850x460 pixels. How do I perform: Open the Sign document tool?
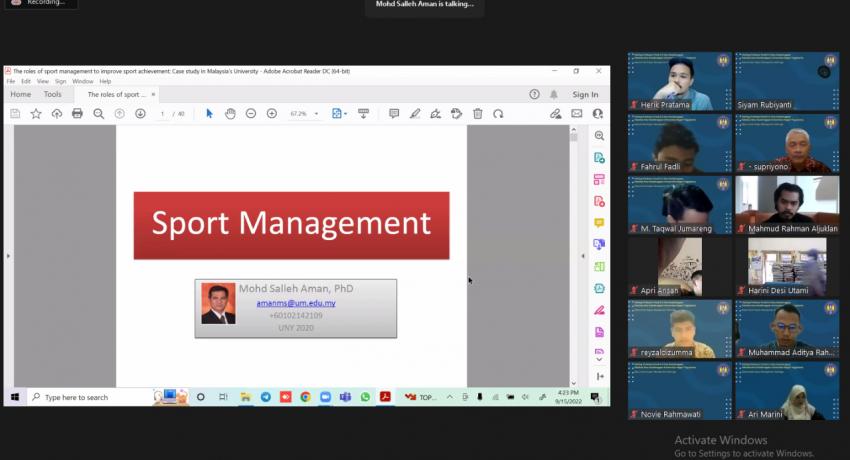[435, 113]
